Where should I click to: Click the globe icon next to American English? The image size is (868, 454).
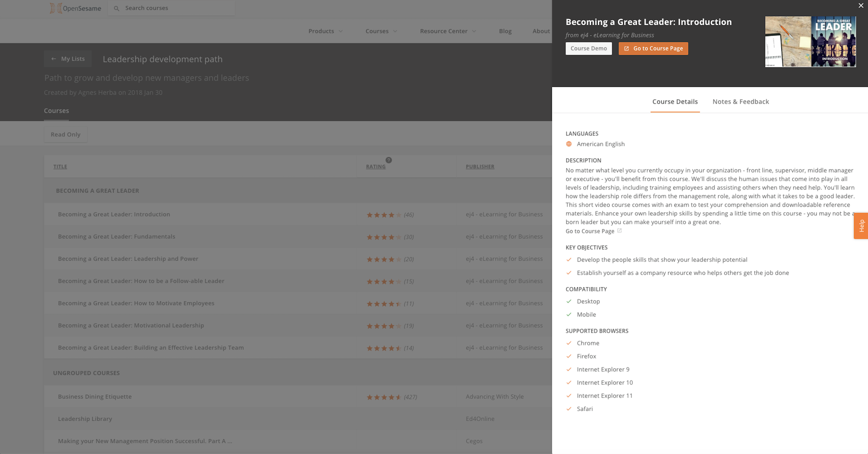(569, 144)
